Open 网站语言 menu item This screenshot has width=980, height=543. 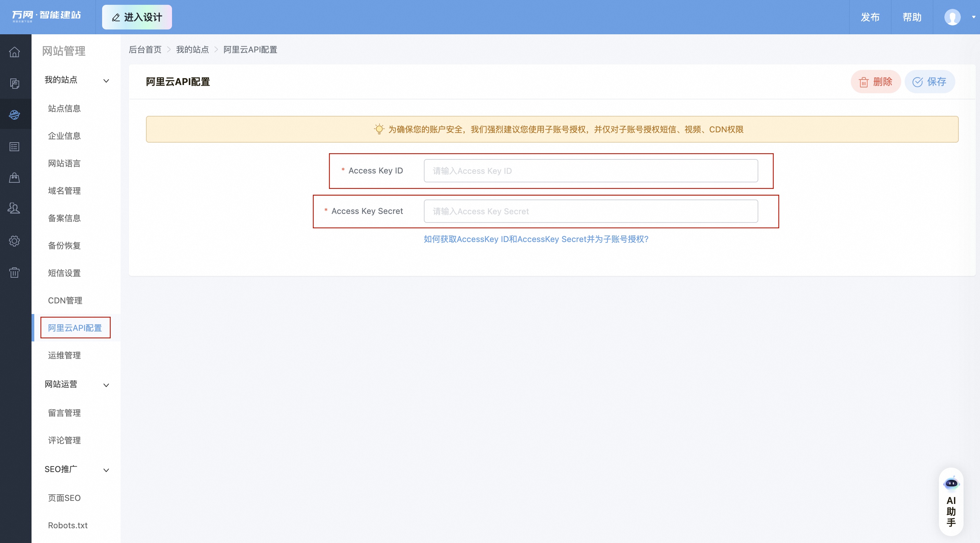click(x=64, y=163)
